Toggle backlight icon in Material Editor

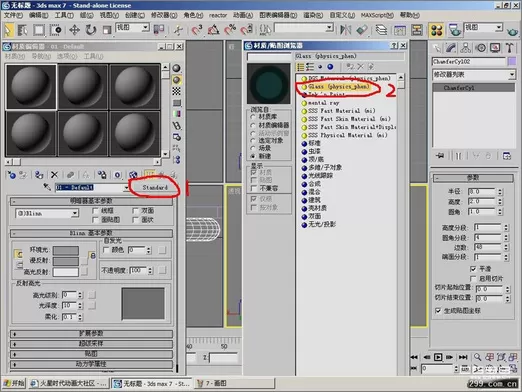click(x=176, y=80)
